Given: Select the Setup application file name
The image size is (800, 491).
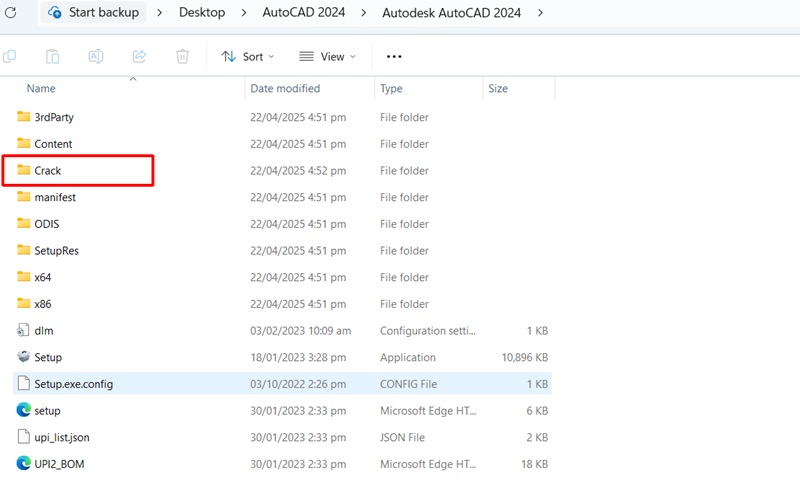Looking at the screenshot, I should [48, 357].
